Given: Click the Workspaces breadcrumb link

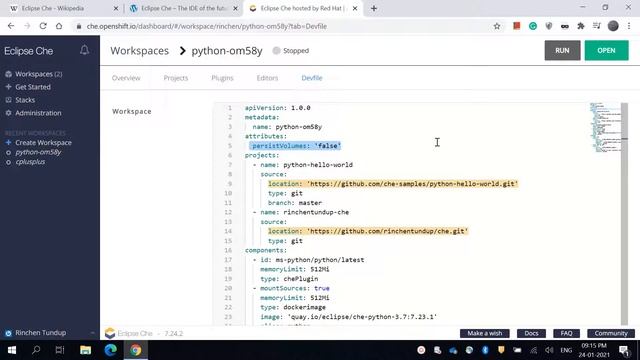Looking at the screenshot, I should [x=140, y=51].
